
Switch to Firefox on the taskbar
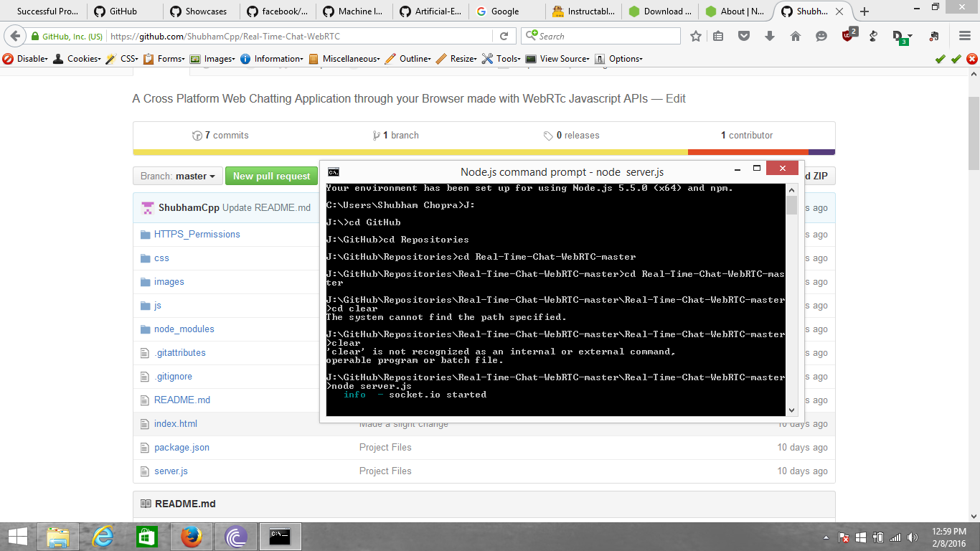191,537
